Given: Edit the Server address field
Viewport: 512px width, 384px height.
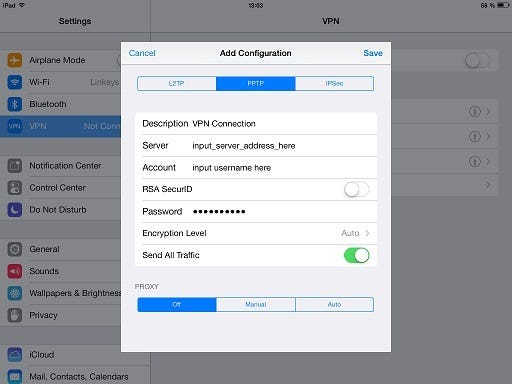Looking at the screenshot, I should [x=256, y=146].
